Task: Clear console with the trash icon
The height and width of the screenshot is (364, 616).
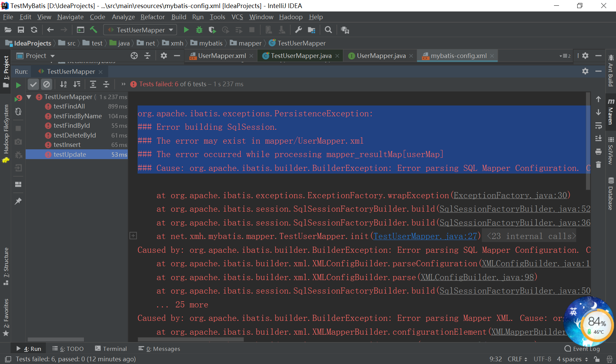Action: pyautogui.click(x=598, y=164)
